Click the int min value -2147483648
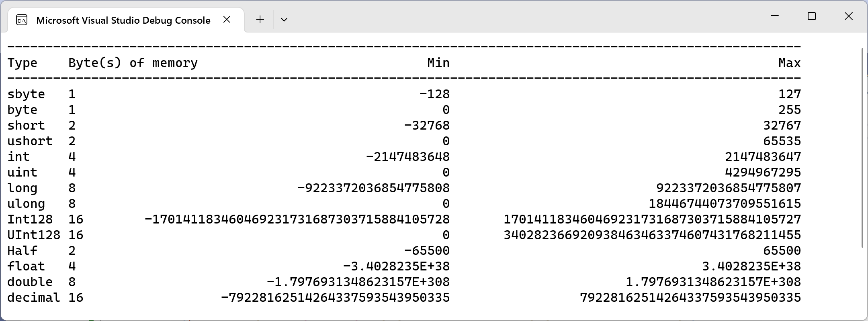Image resolution: width=868 pixels, height=321 pixels. point(408,157)
